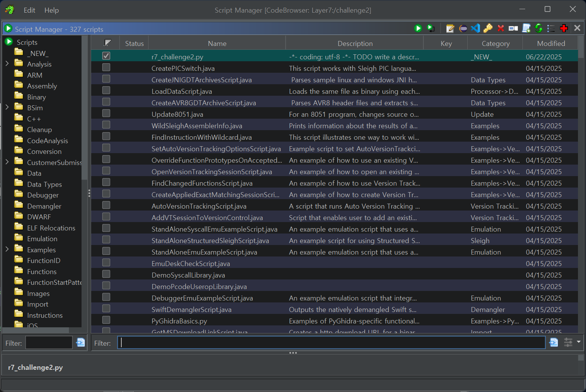586x392 pixels.
Task: Open table filter options settings icon
Action: tap(568, 342)
